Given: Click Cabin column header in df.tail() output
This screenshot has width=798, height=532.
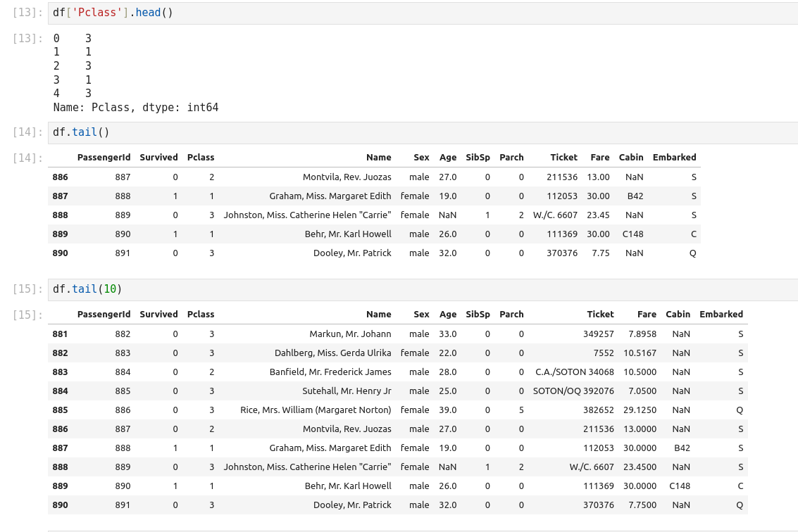Looking at the screenshot, I should (630, 158).
